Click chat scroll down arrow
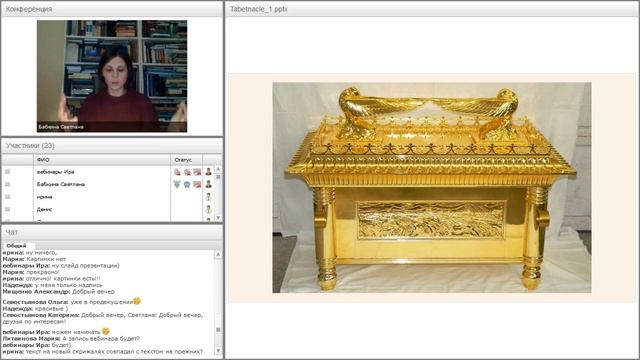This screenshot has width=640, height=360. pos(218,351)
